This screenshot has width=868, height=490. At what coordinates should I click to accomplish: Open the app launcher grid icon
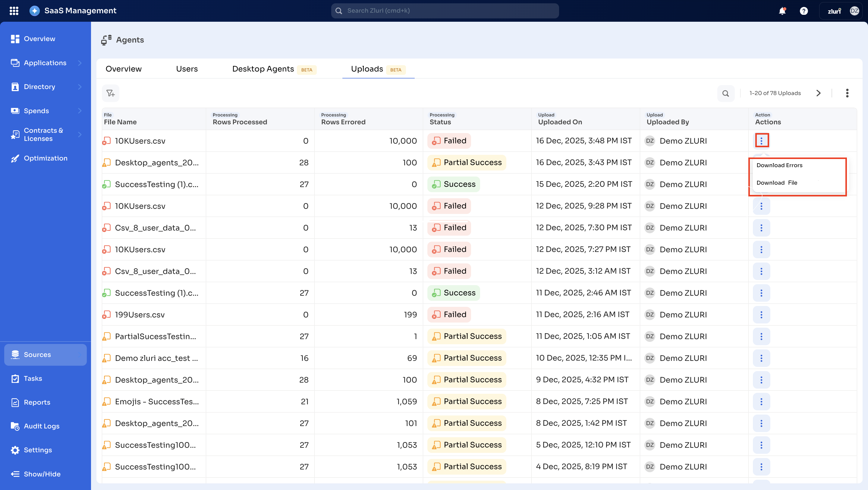tap(14, 11)
